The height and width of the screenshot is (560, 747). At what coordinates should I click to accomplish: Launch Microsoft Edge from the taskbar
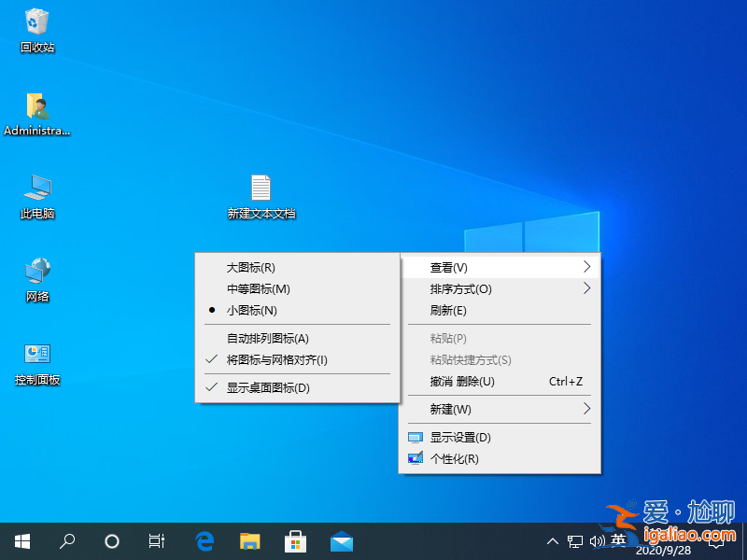(x=204, y=540)
